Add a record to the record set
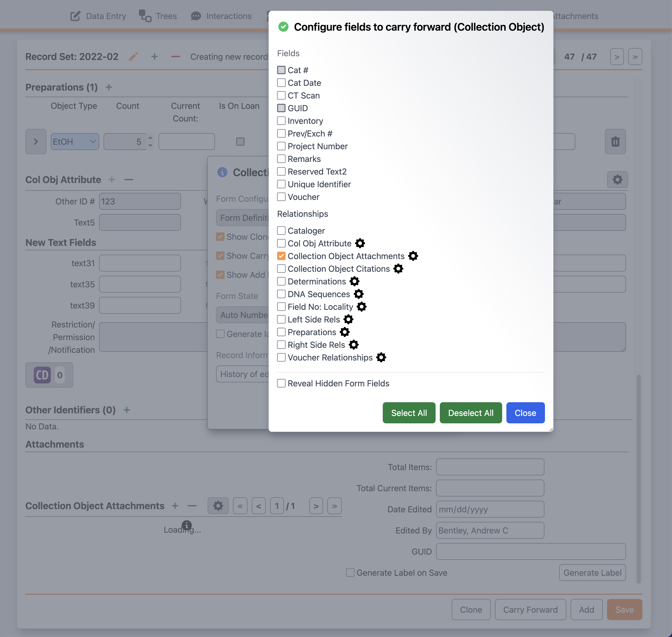This screenshot has height=637, width=672. pyautogui.click(x=155, y=56)
